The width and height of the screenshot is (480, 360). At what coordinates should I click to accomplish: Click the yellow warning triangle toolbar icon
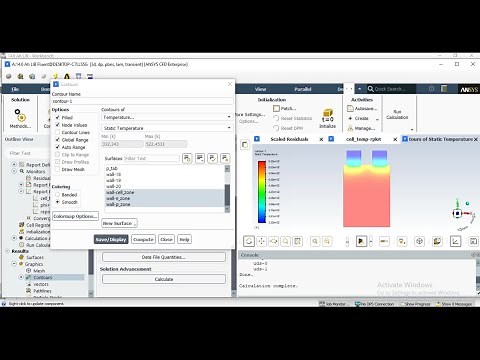coord(67,76)
